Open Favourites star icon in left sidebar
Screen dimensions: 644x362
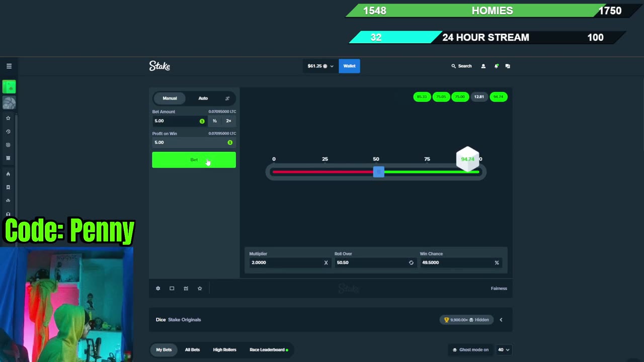8,118
